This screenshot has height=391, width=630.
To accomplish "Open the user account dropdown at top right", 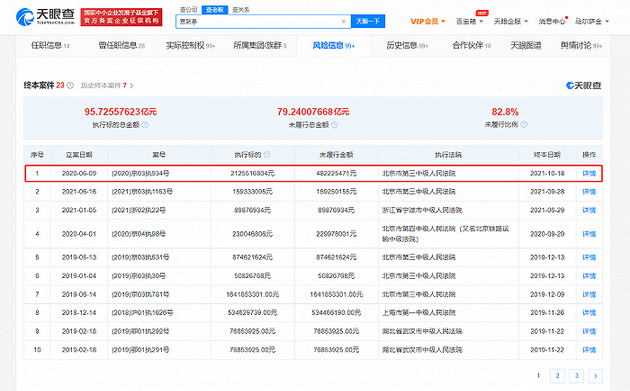I will (x=592, y=21).
